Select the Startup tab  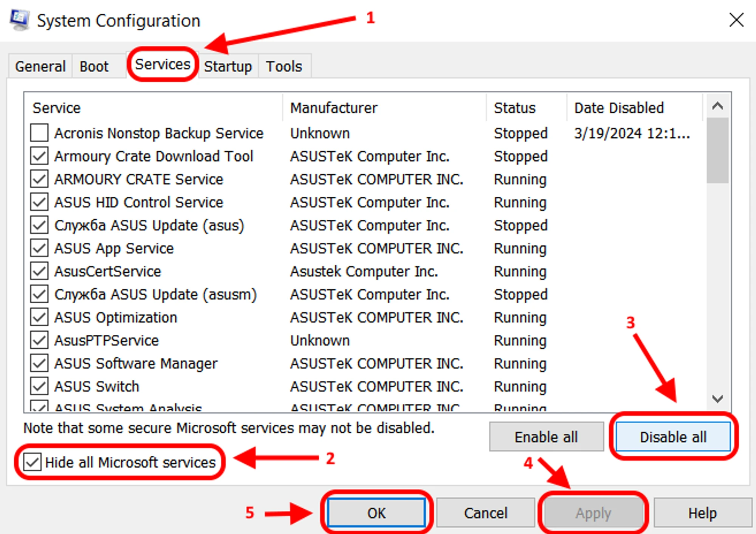pyautogui.click(x=228, y=67)
